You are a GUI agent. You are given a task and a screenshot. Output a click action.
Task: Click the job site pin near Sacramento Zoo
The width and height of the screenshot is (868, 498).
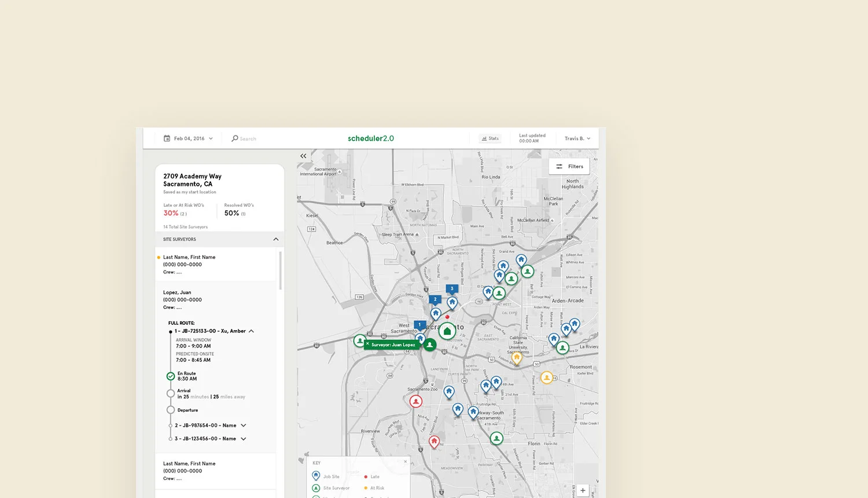click(x=449, y=393)
